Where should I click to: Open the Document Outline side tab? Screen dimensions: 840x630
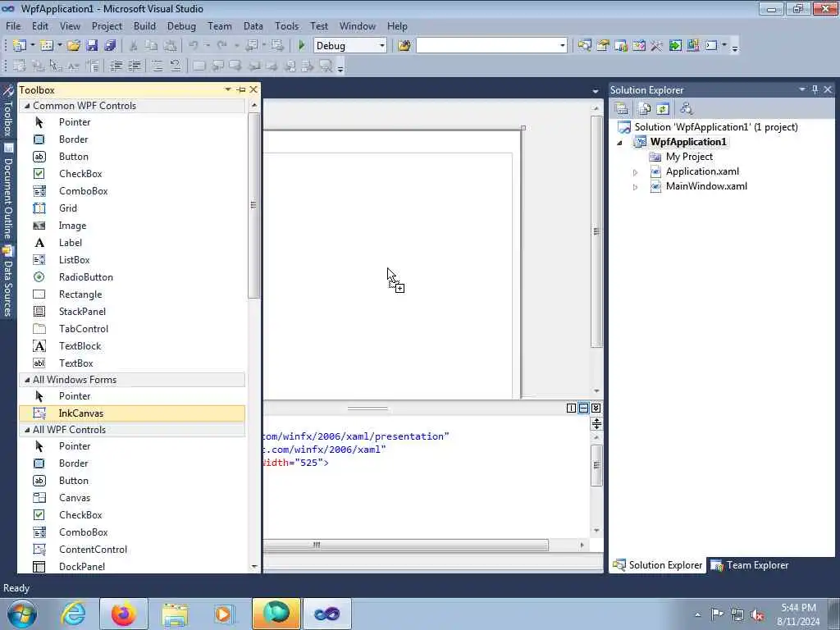(x=7, y=192)
